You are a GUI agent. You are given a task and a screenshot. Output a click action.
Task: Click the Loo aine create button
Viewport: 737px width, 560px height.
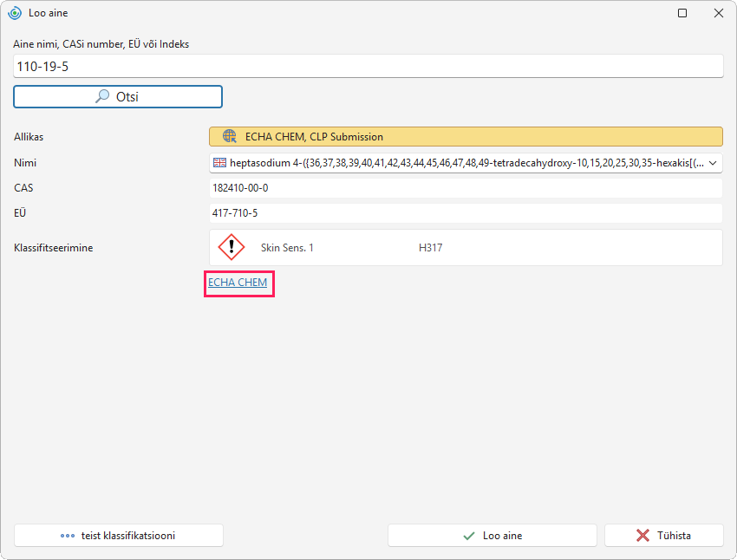coord(492,536)
